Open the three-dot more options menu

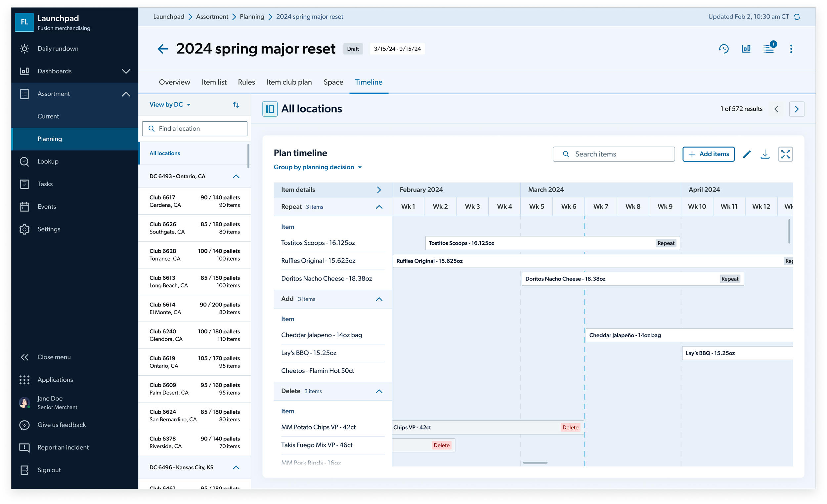pyautogui.click(x=791, y=49)
